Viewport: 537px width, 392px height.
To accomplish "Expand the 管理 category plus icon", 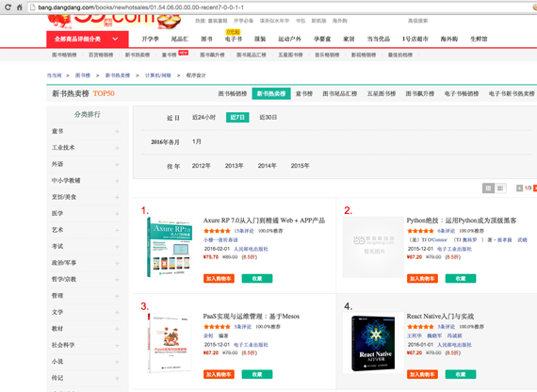I will [117, 296].
